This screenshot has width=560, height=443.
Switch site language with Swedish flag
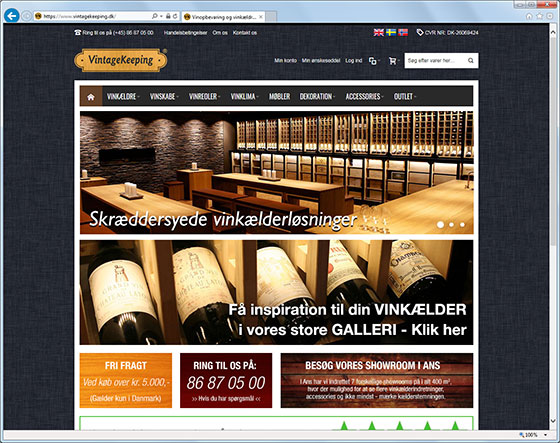[391, 33]
